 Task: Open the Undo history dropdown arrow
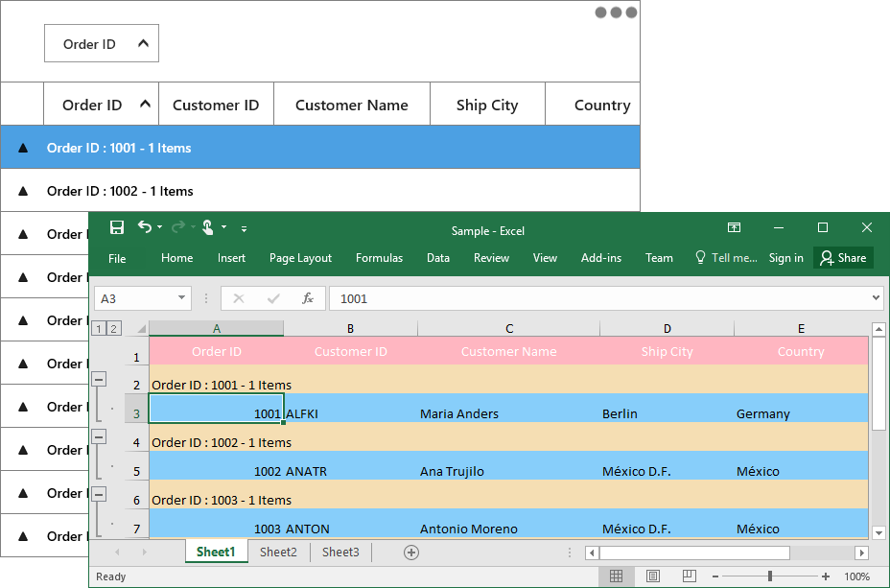(159, 227)
